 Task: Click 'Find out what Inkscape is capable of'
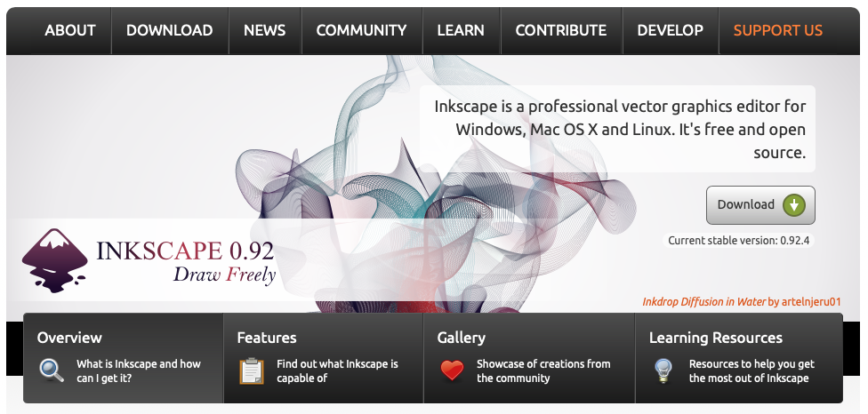click(337, 370)
